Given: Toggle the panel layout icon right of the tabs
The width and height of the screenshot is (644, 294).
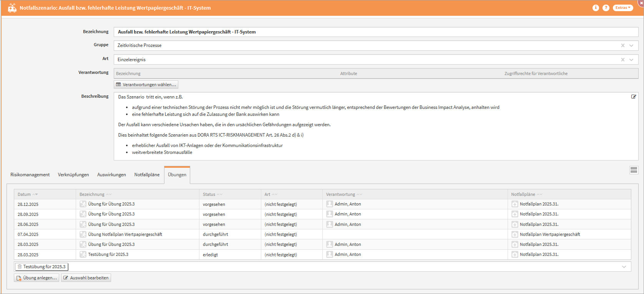Looking at the screenshot, I should 634,170.
